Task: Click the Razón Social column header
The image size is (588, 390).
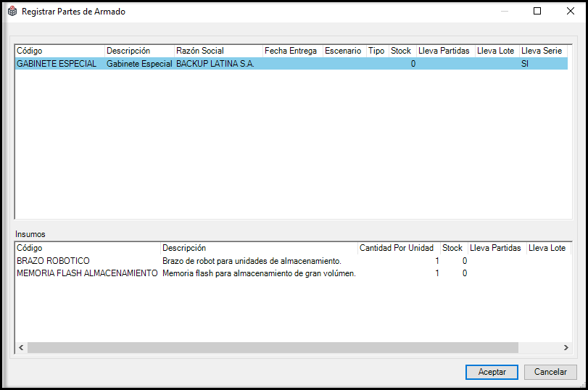Action: [218, 51]
